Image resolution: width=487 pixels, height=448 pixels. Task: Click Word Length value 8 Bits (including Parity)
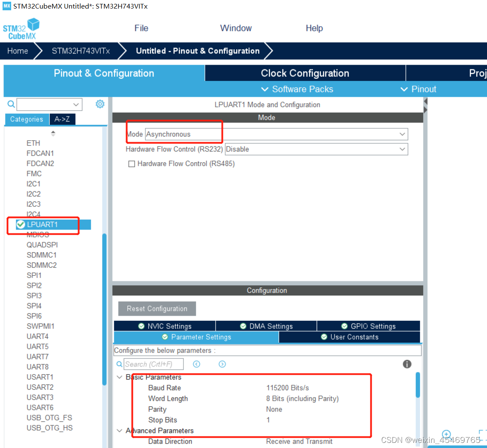302,398
